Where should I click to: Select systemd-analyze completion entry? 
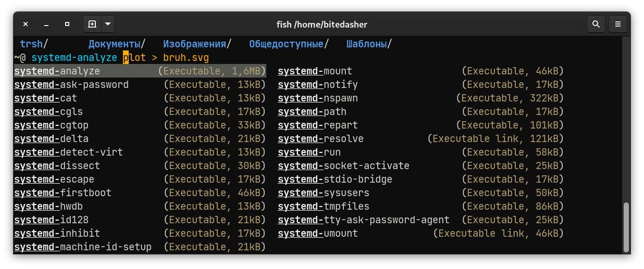coord(140,71)
